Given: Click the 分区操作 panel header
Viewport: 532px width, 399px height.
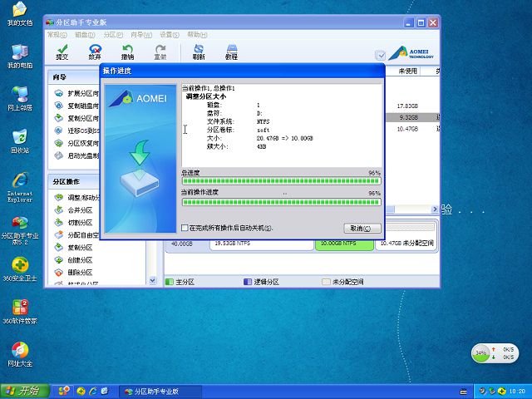Looking at the screenshot, I should (74, 182).
